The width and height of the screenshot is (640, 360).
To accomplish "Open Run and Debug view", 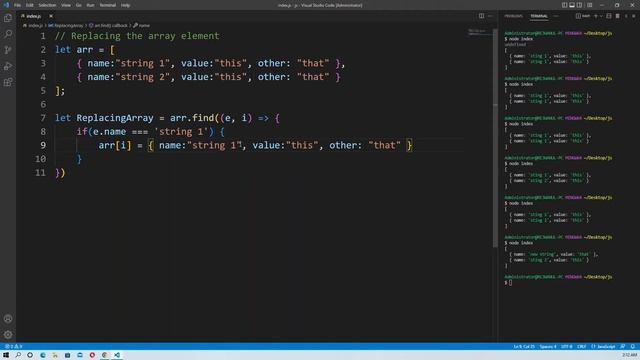I will tap(8, 66).
